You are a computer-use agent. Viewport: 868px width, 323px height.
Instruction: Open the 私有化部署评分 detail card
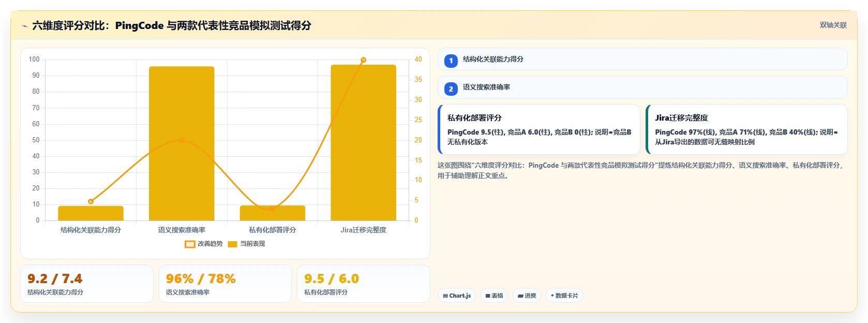[x=539, y=129]
